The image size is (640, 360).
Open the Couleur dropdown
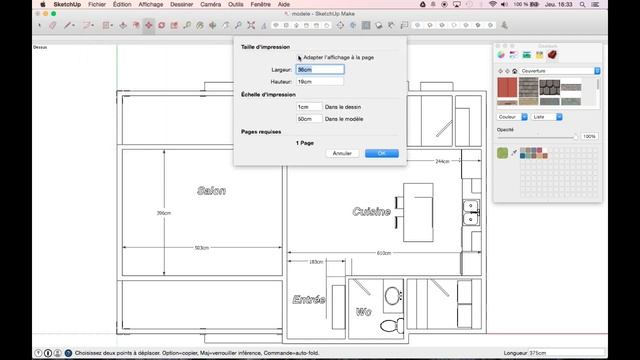click(x=512, y=117)
